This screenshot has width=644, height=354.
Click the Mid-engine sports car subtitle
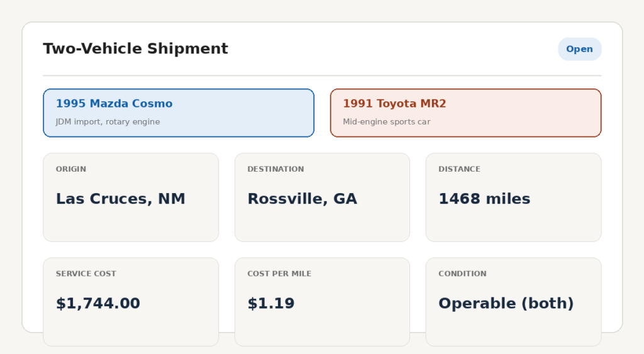[x=387, y=122]
